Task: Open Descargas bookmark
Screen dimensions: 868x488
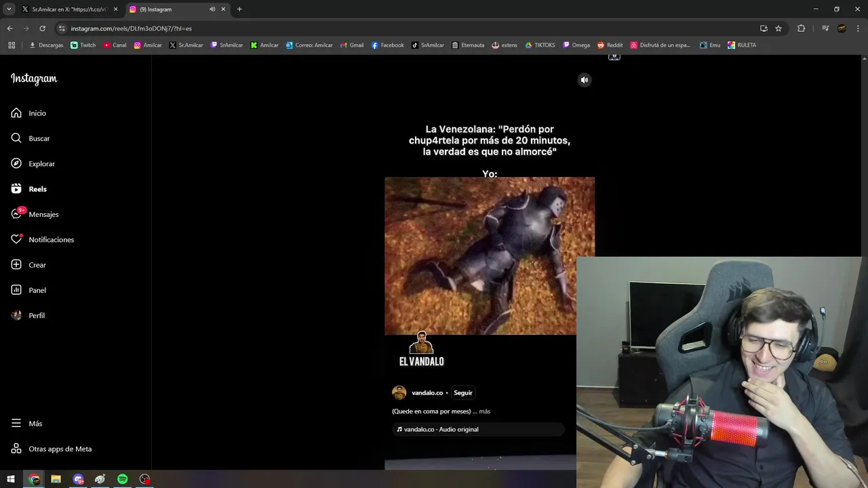Action: pyautogui.click(x=46, y=45)
